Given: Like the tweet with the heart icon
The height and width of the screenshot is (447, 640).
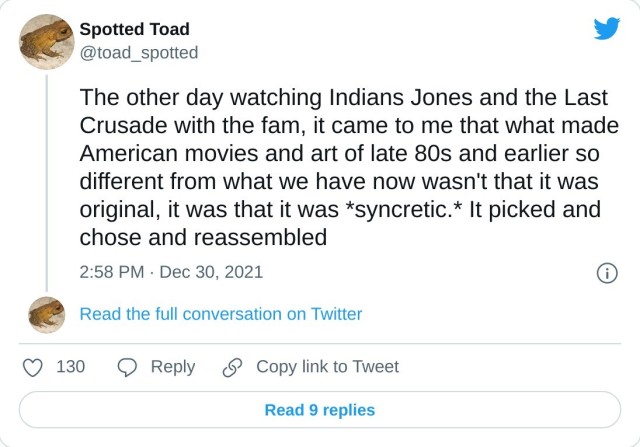Looking at the screenshot, I should [x=33, y=367].
